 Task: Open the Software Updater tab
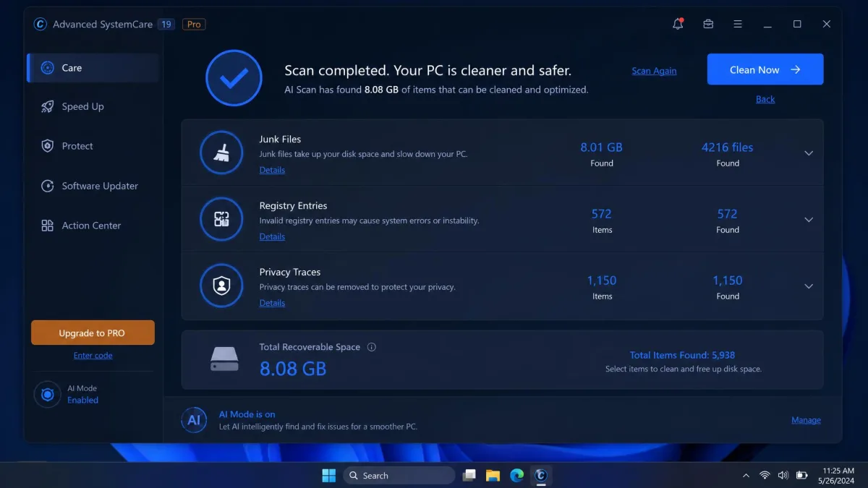point(93,186)
